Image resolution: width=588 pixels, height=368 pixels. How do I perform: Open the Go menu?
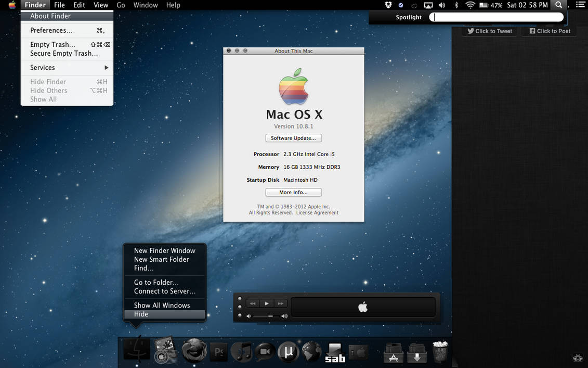[121, 5]
